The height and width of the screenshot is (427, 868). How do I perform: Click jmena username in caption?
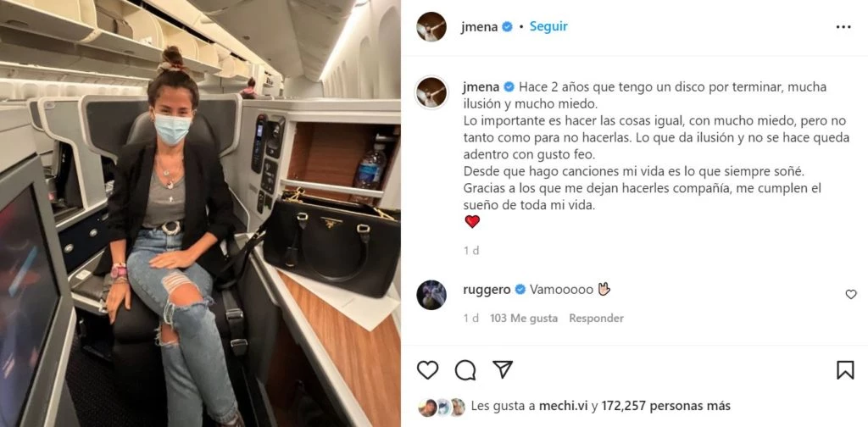(481, 86)
